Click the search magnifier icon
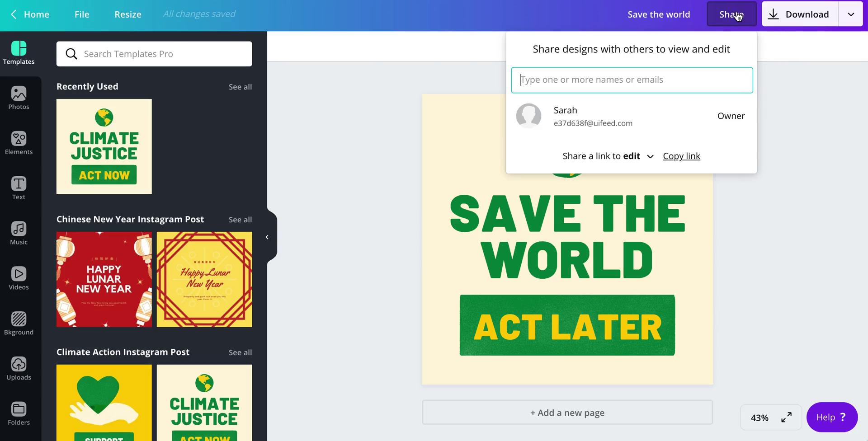Screen dimensions: 868x441 tap(71, 54)
